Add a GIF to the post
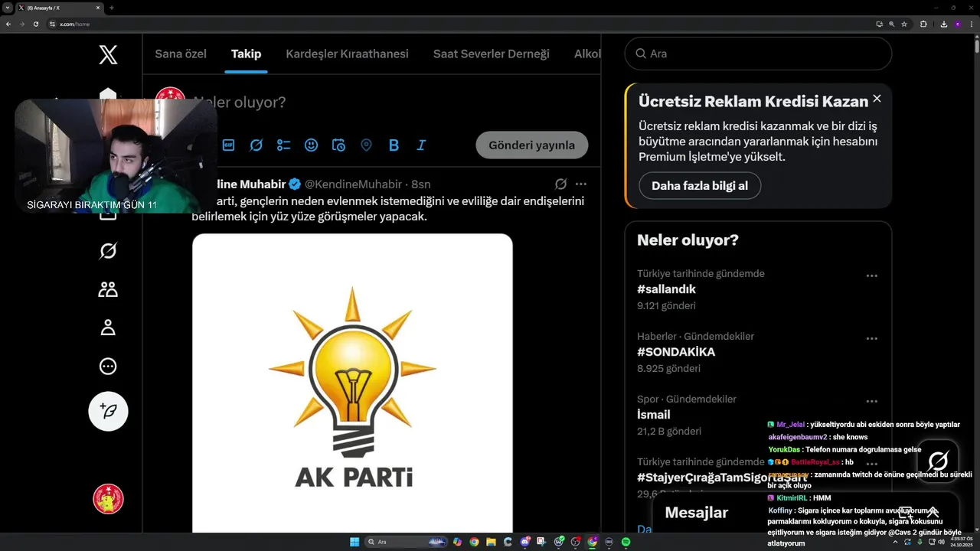This screenshot has height=551, width=980. [229, 145]
